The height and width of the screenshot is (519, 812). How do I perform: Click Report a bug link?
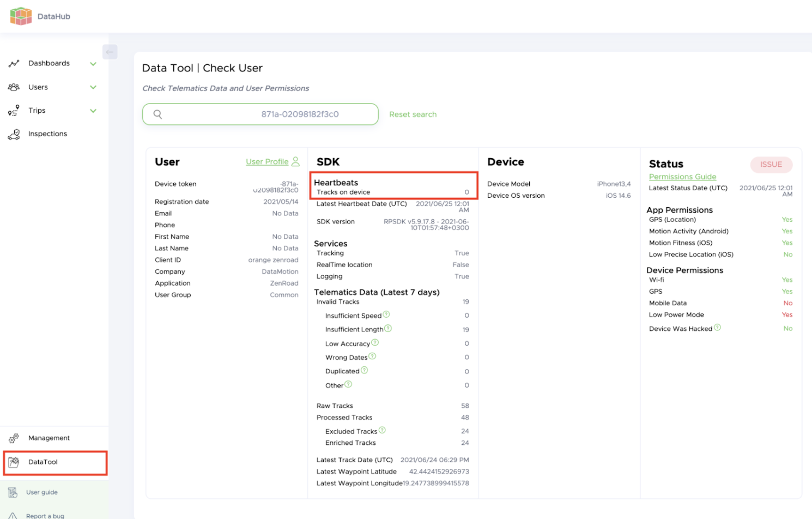(45, 516)
